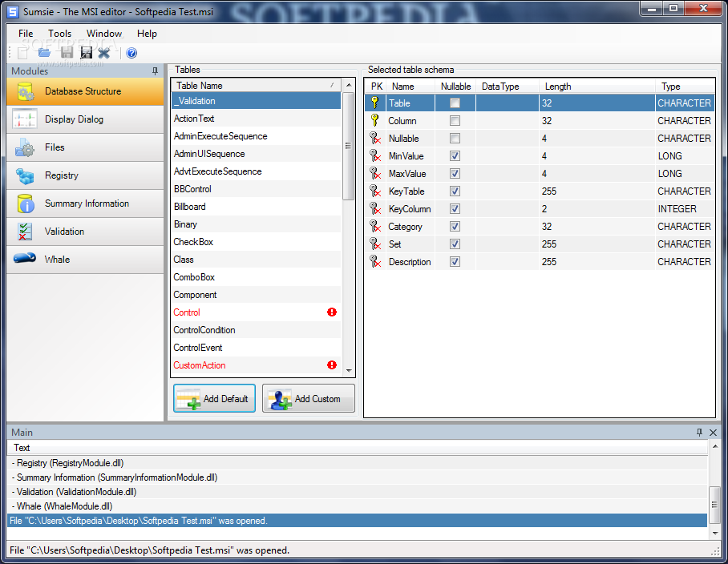Uncheck Nullable checkbox for Set row

[455, 244]
